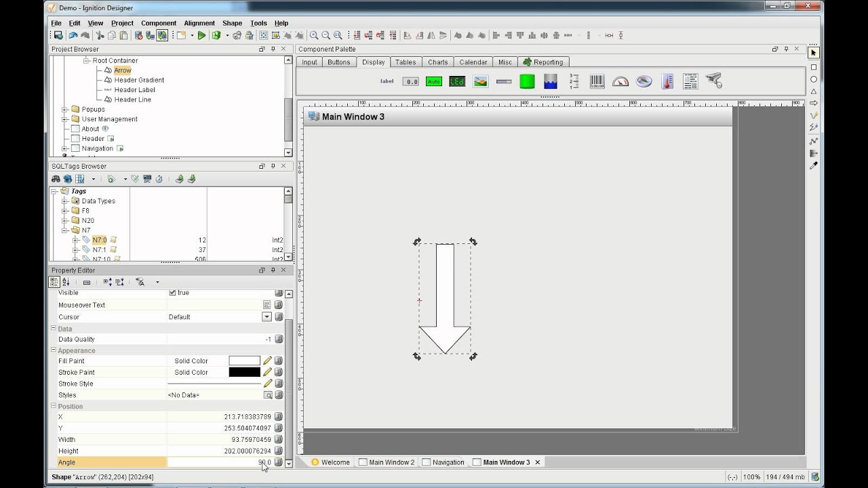This screenshot has height=488, width=868.
Task: Open the Component menu
Action: [x=159, y=23]
